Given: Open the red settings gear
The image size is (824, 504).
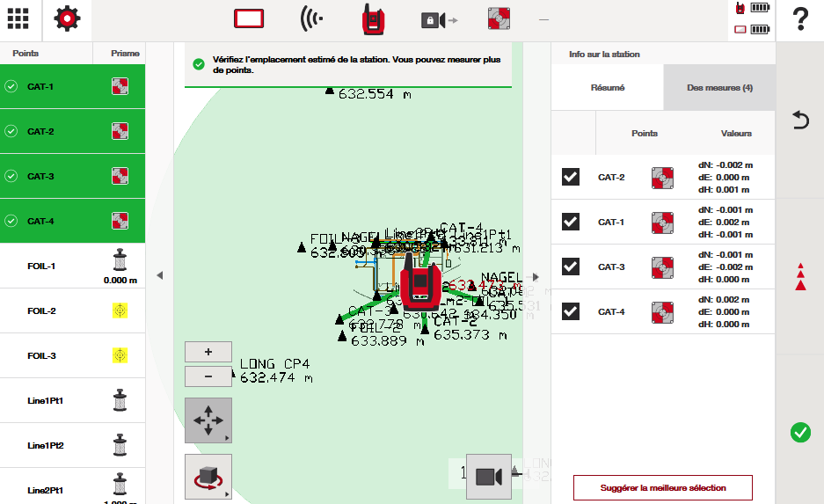Looking at the screenshot, I should [68, 18].
